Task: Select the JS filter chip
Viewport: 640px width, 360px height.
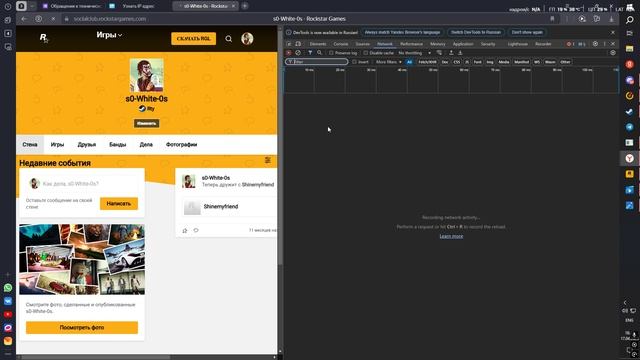Action: pyautogui.click(x=467, y=62)
